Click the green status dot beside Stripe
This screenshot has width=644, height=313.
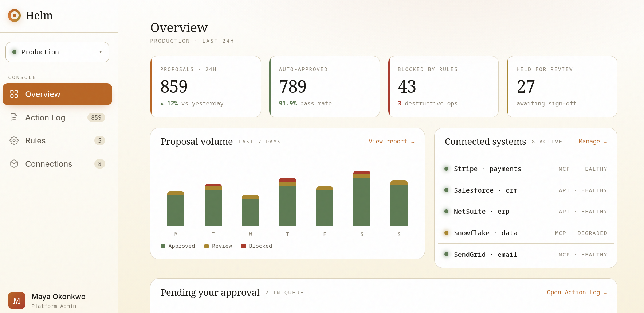click(446, 169)
